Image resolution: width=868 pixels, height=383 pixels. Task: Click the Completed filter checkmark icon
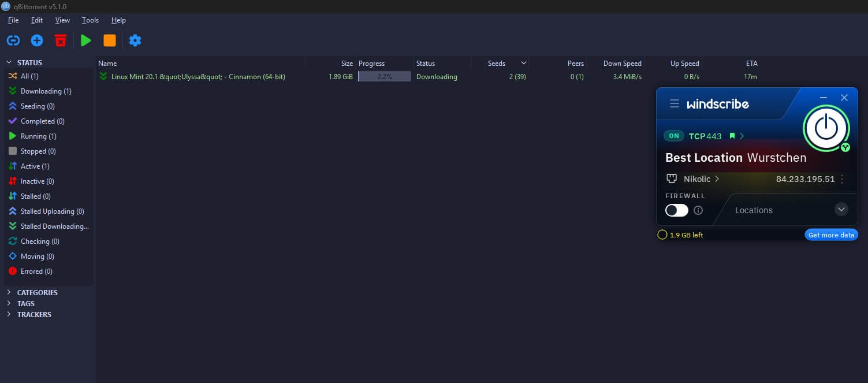point(13,121)
